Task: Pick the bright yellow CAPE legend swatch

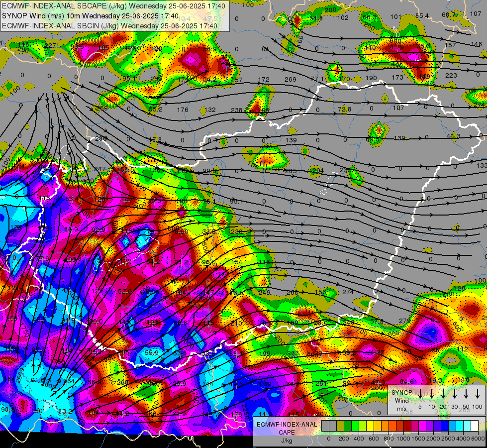Action: tap(370, 426)
